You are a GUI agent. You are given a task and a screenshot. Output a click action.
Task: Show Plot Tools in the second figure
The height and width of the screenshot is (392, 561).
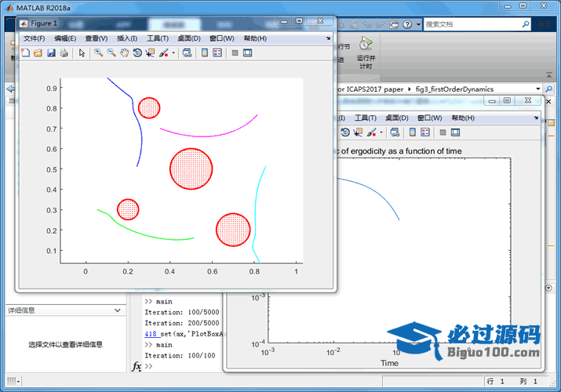[x=455, y=132]
